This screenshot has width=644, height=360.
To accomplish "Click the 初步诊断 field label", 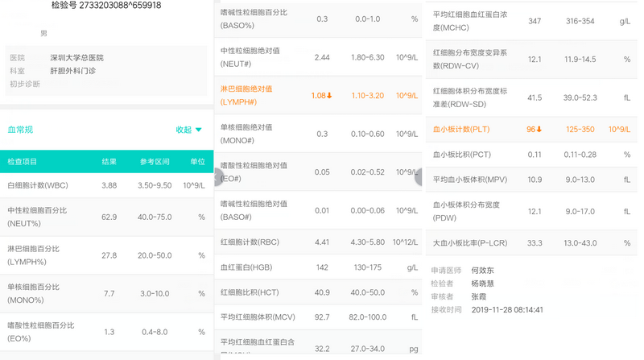I will point(25,84).
